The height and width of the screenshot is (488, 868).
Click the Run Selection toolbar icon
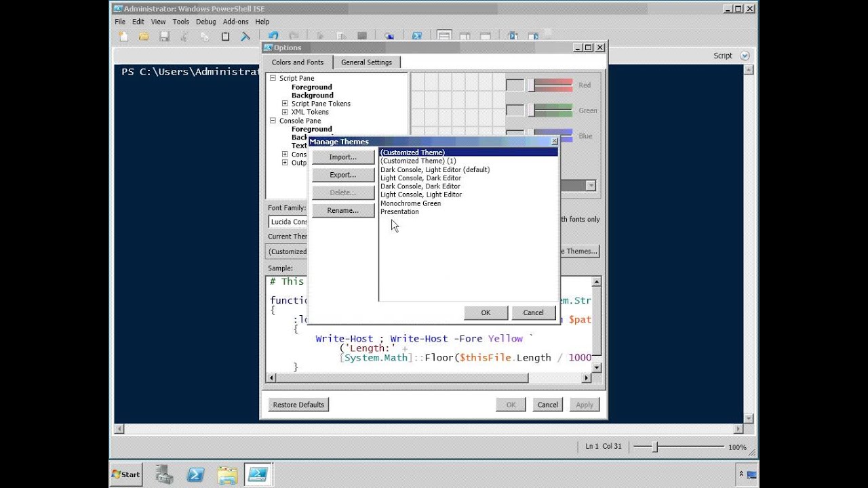pyautogui.click(x=341, y=36)
